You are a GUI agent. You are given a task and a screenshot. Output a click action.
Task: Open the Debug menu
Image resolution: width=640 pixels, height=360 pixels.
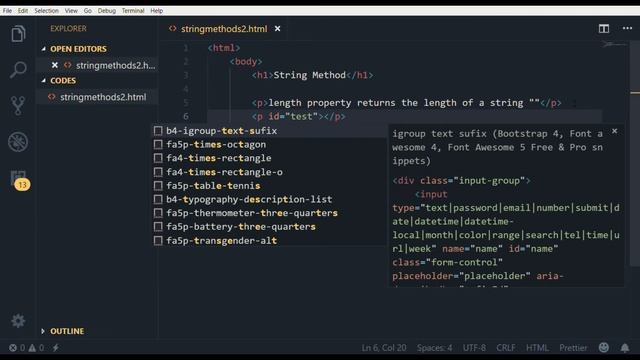click(x=107, y=11)
